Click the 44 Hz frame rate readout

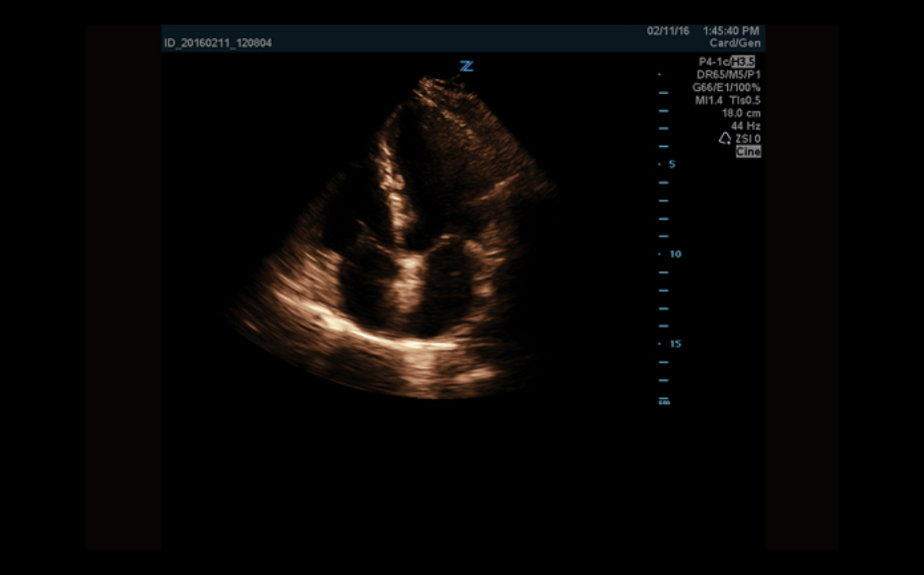pyautogui.click(x=746, y=126)
